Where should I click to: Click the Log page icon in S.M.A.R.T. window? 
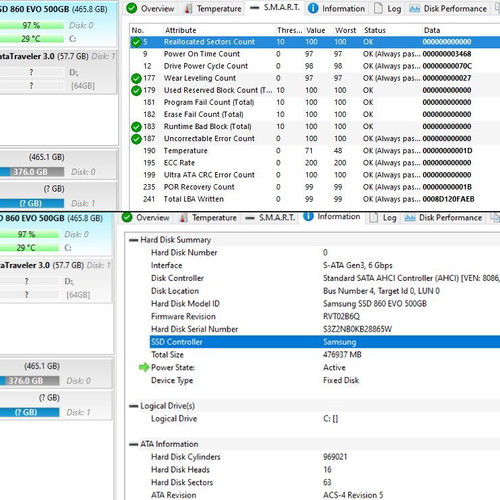click(x=378, y=8)
